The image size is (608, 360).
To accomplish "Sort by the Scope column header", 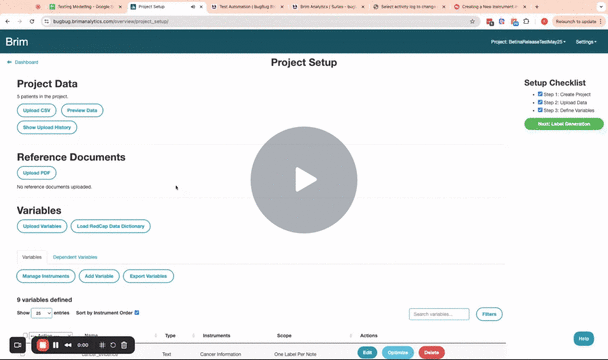I will click(284, 336).
